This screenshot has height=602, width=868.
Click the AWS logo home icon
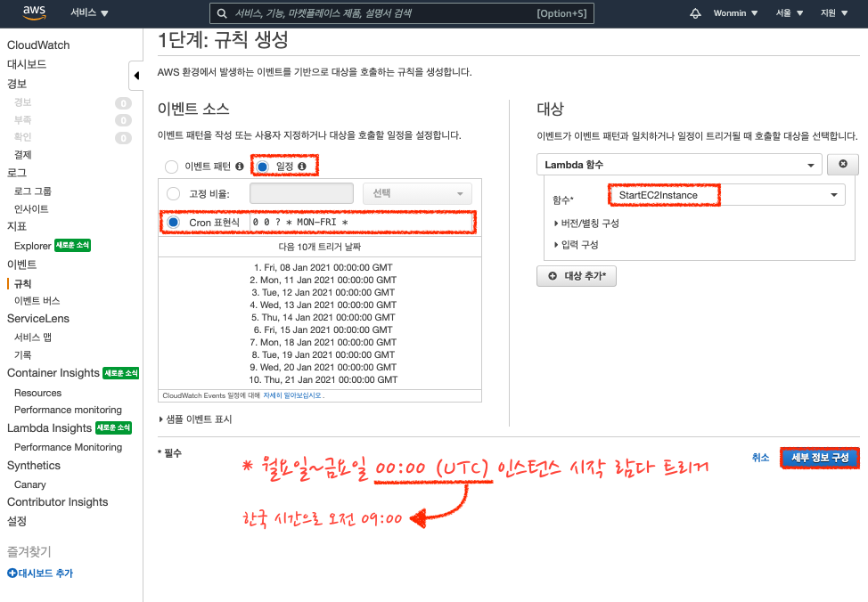click(x=35, y=12)
